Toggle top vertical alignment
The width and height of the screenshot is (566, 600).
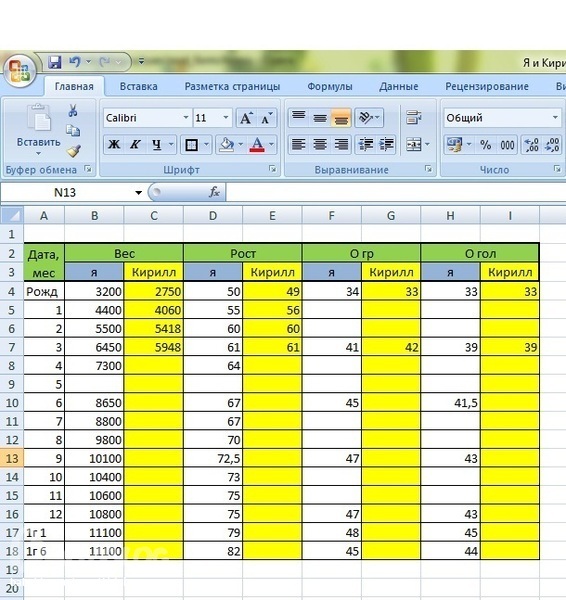298,117
